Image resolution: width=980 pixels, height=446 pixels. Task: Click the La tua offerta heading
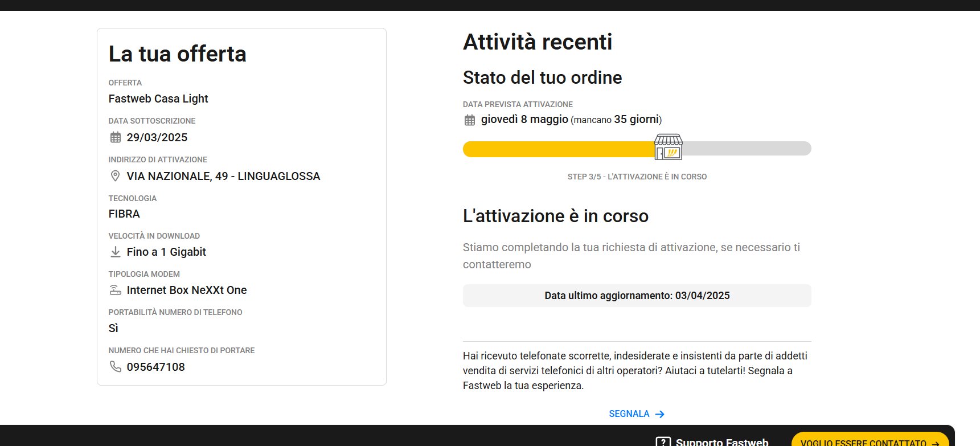[x=178, y=54]
